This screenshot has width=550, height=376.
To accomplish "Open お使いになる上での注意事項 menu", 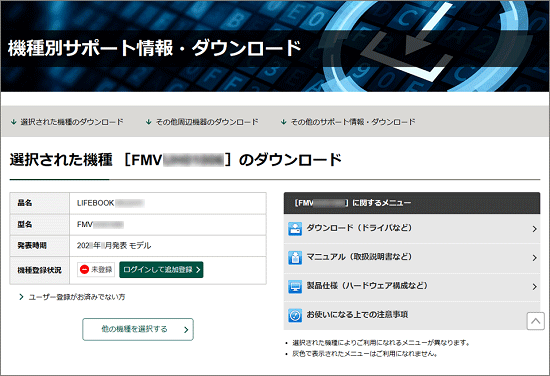I will 412,315.
